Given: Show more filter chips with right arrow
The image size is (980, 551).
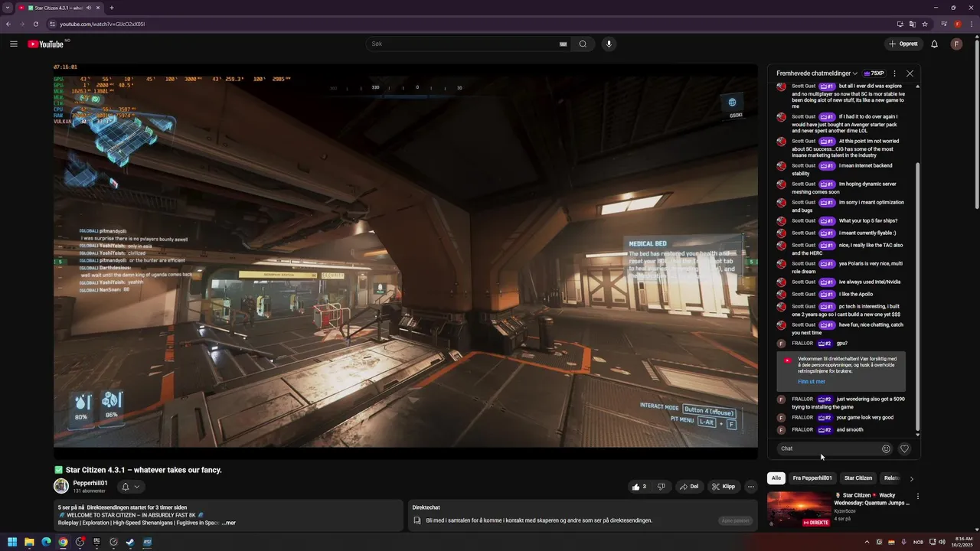Looking at the screenshot, I should (911, 479).
